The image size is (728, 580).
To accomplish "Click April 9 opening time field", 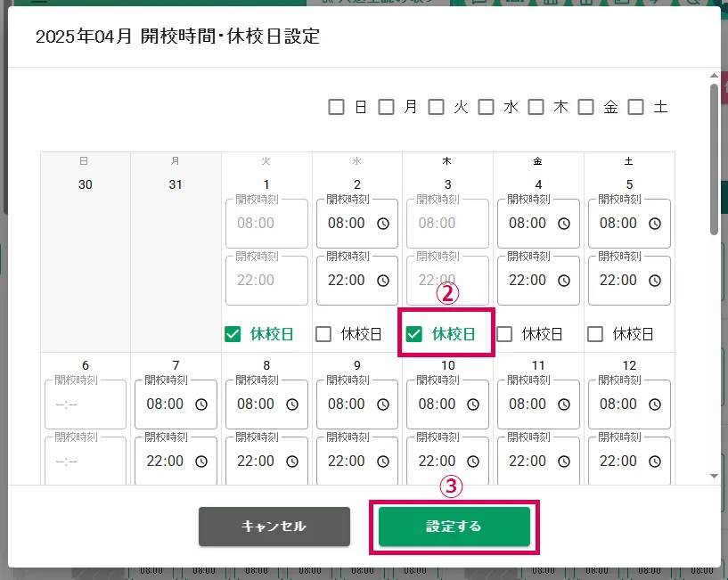I will pos(346,404).
